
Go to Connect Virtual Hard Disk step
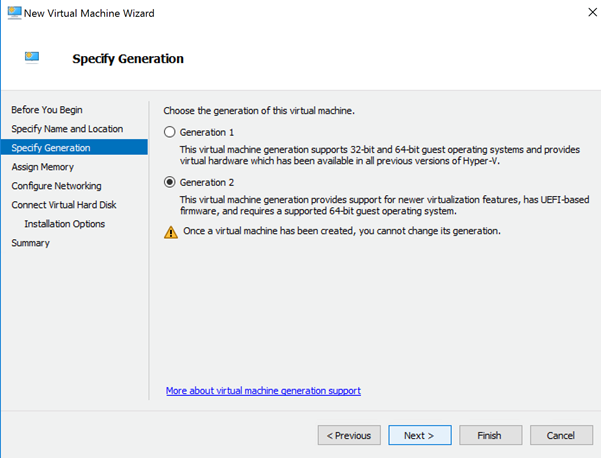coord(64,205)
